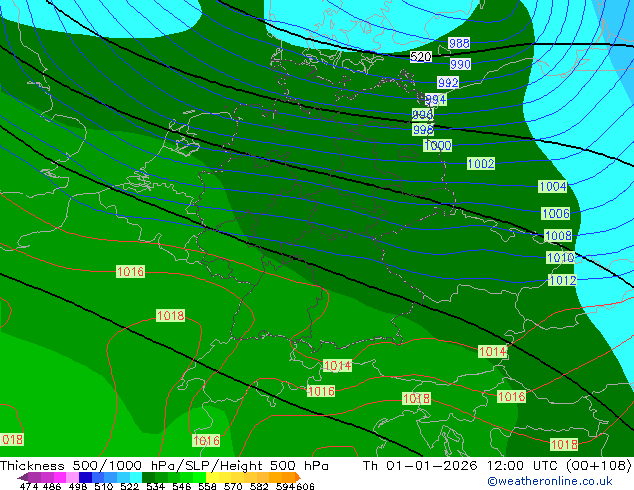Click the 990 isobar label
Image resolution: width=634 pixels, height=490 pixels.
pyautogui.click(x=460, y=64)
